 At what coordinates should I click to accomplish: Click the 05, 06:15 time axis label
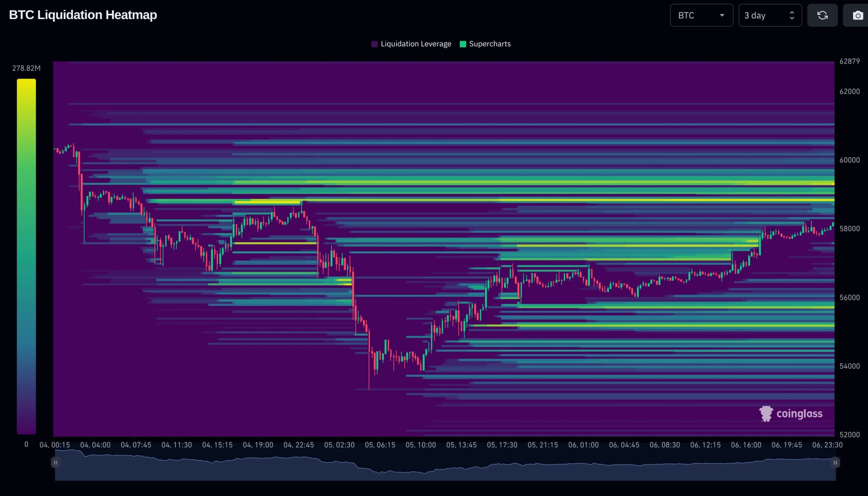380,445
